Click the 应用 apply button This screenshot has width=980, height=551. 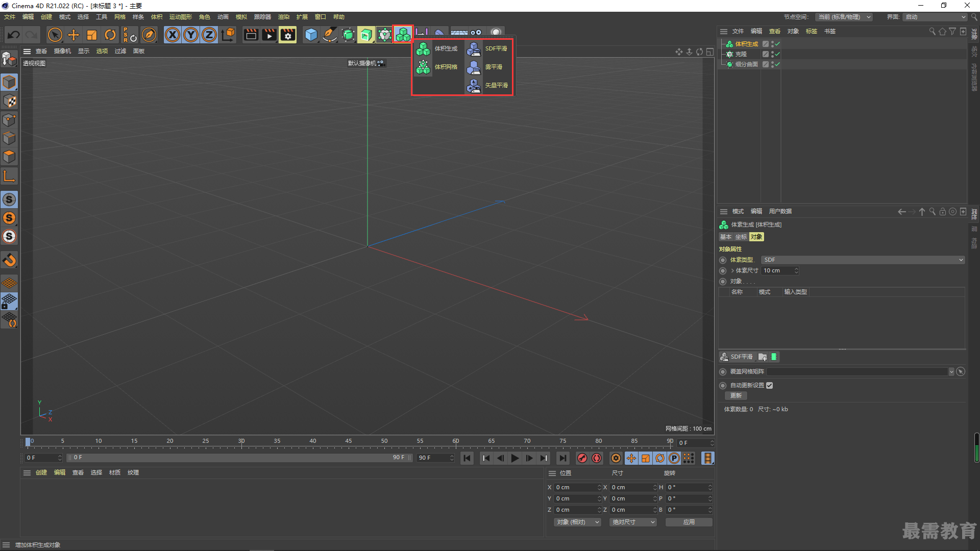[689, 522]
